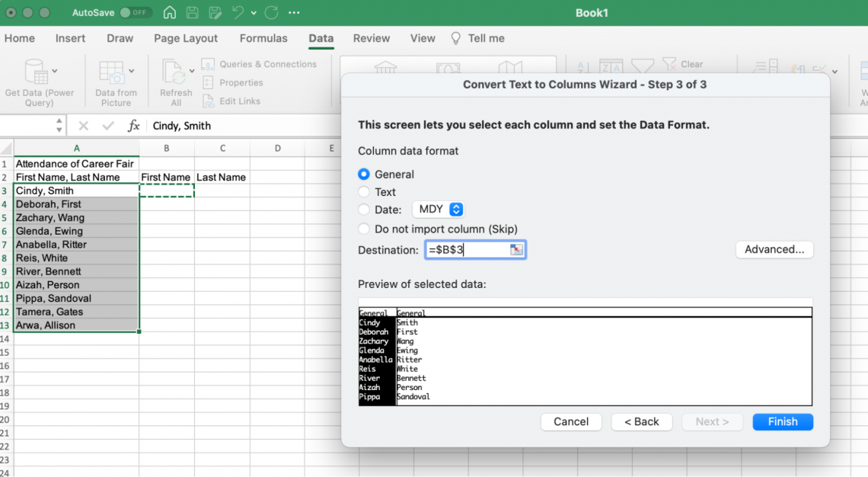This screenshot has height=477, width=868.
Task: Select Do not import column (Skip)
Action: (x=364, y=229)
